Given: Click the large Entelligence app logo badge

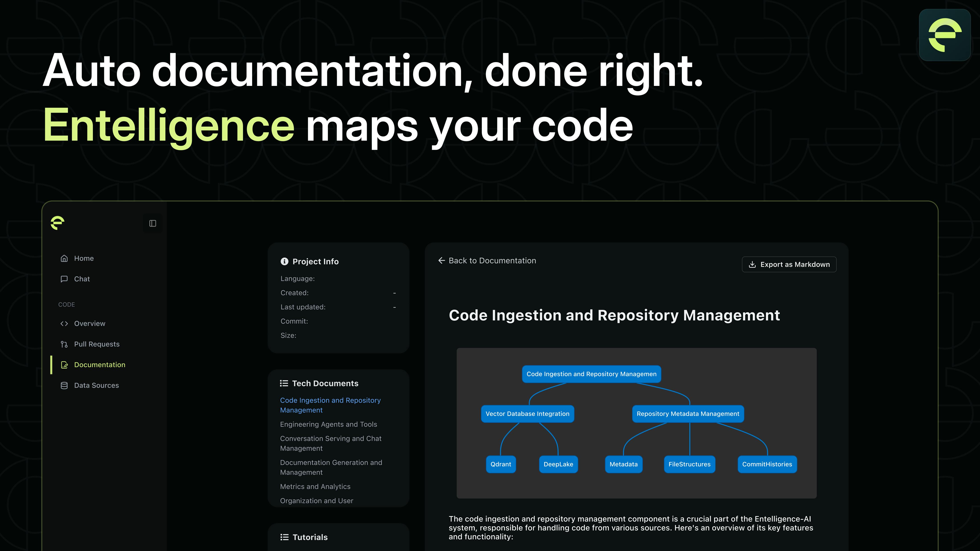Looking at the screenshot, I should click(x=945, y=35).
